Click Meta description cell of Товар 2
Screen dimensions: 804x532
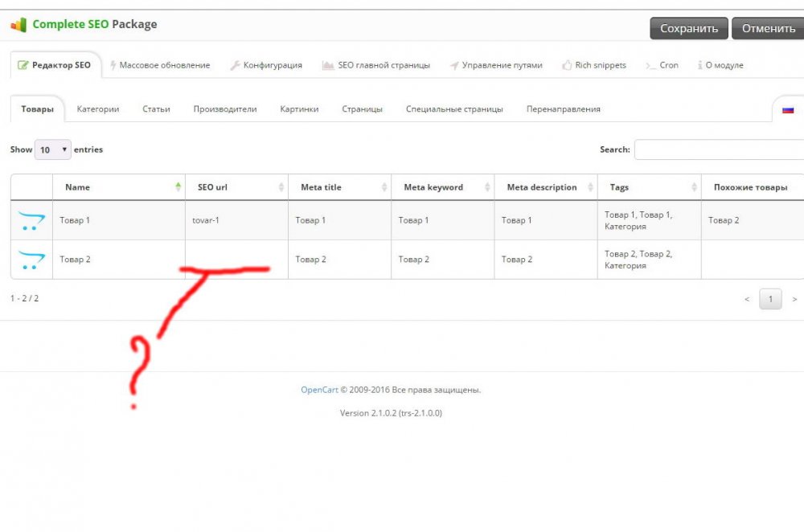tap(546, 260)
